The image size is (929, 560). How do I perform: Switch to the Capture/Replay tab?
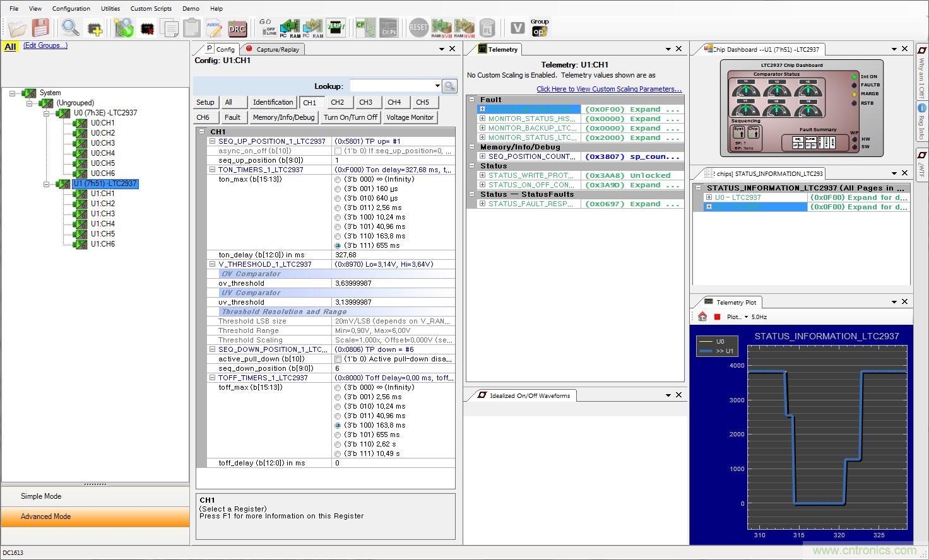point(273,49)
